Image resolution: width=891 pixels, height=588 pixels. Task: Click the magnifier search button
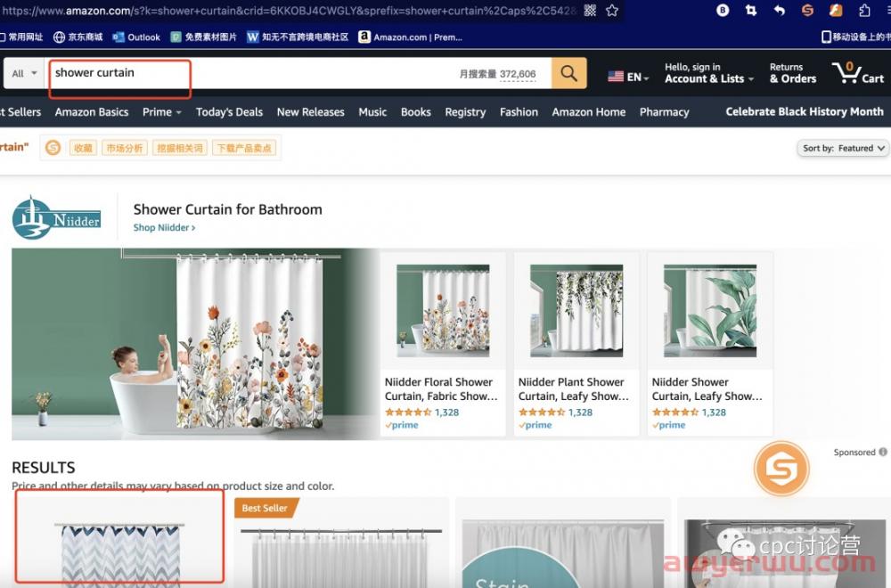pyautogui.click(x=568, y=73)
